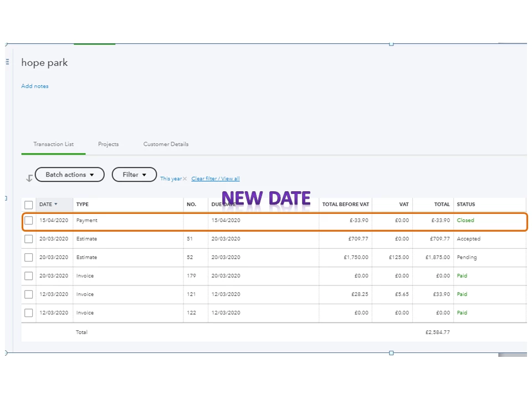Click the STATUS column header
The image size is (532, 399).
click(x=466, y=204)
